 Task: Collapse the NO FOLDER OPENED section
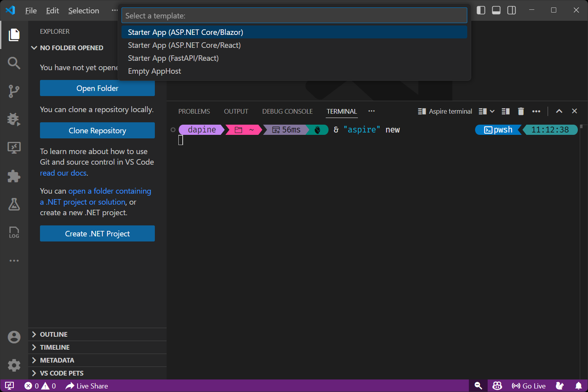coord(34,47)
